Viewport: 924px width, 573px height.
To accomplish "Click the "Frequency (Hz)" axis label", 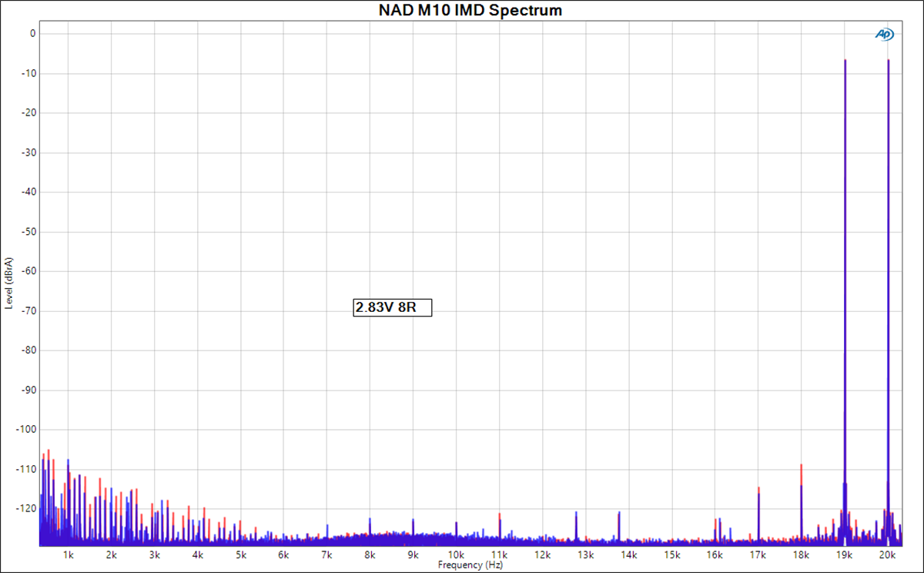I will click(x=470, y=565).
